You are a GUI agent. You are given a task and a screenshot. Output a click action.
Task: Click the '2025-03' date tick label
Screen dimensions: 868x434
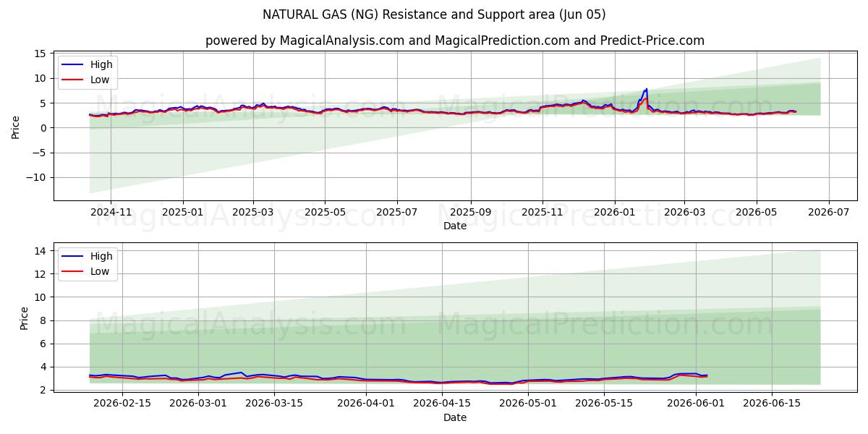(x=253, y=213)
